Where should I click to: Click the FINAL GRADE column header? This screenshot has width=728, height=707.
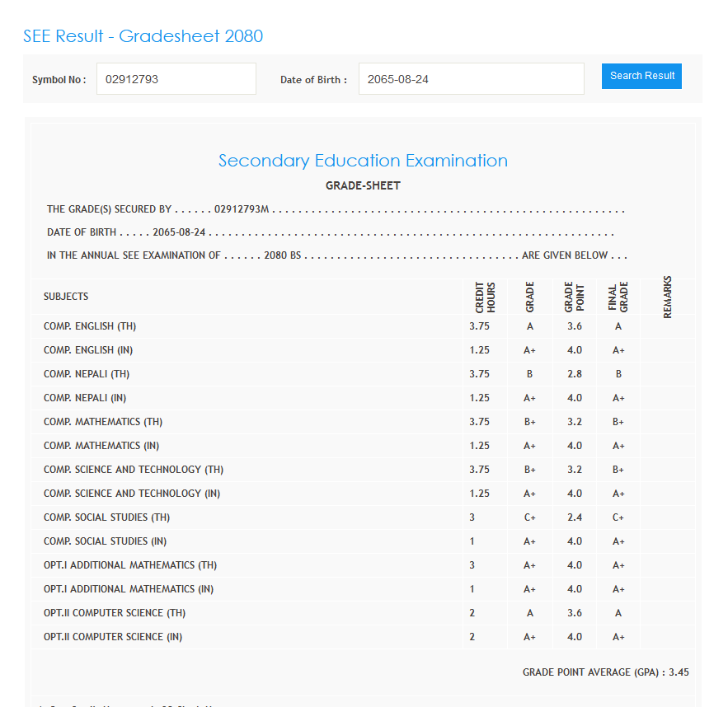(x=618, y=297)
